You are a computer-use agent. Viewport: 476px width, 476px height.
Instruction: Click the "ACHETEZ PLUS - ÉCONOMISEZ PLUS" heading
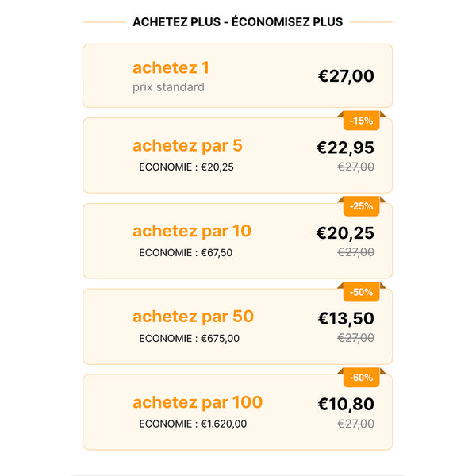[x=238, y=21]
